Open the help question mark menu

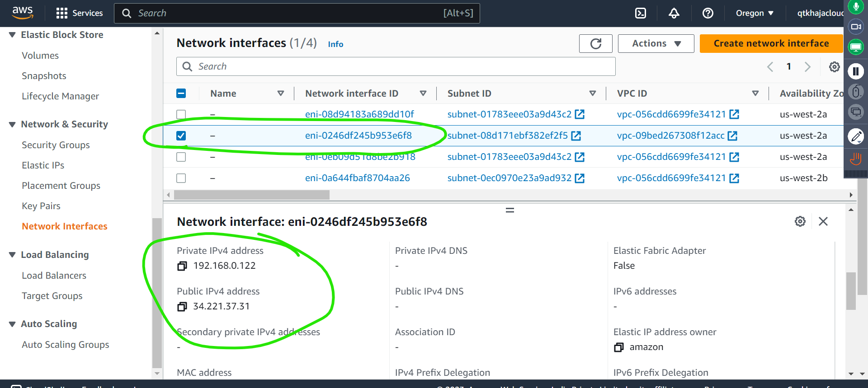click(708, 13)
